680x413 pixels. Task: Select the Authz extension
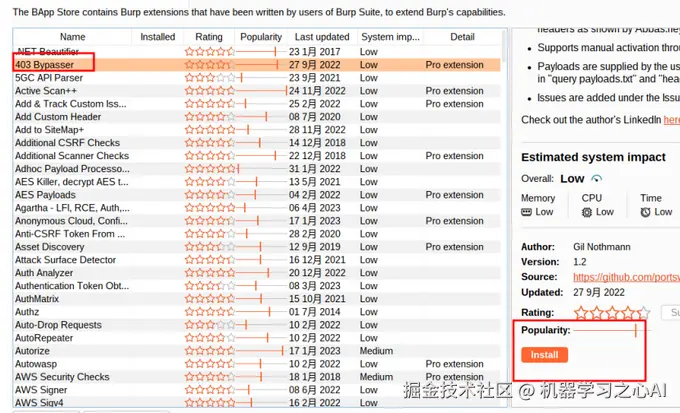257,311
